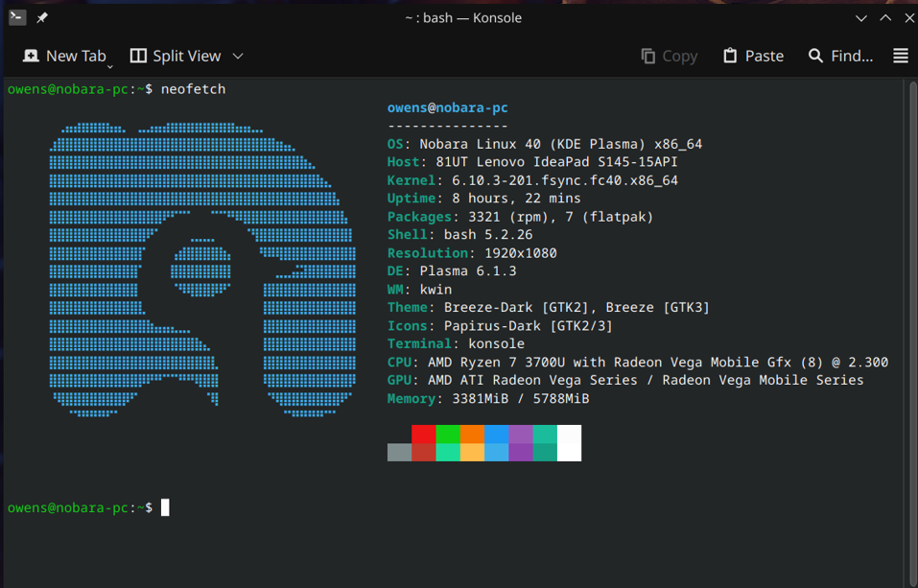The image size is (918, 588).
Task: Click the blue 'owens@nobara-pc' neofetch header
Action: [x=447, y=107]
